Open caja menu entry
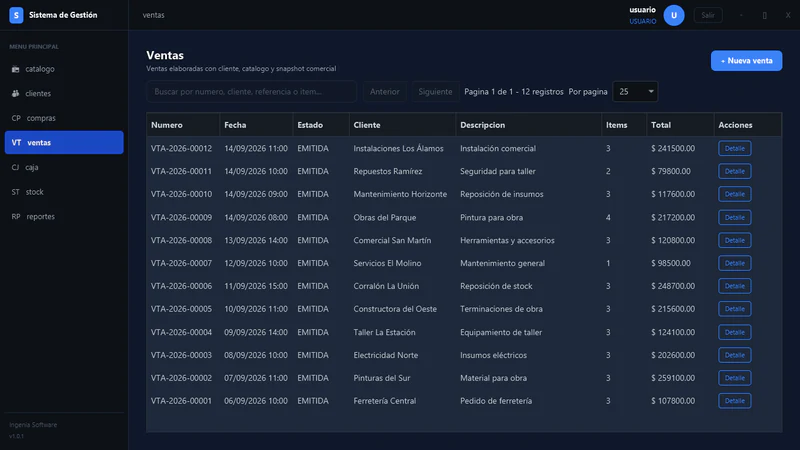This screenshot has height=450, width=800. 64,167
